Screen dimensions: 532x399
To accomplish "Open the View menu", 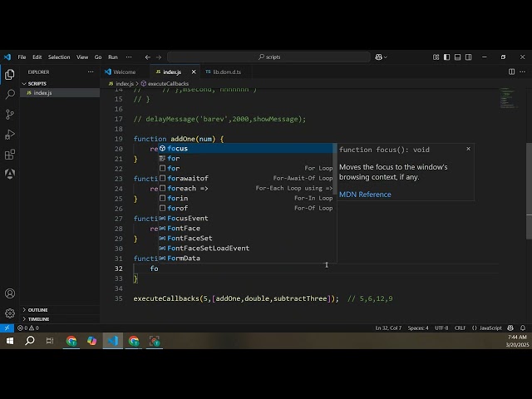I will click(82, 57).
